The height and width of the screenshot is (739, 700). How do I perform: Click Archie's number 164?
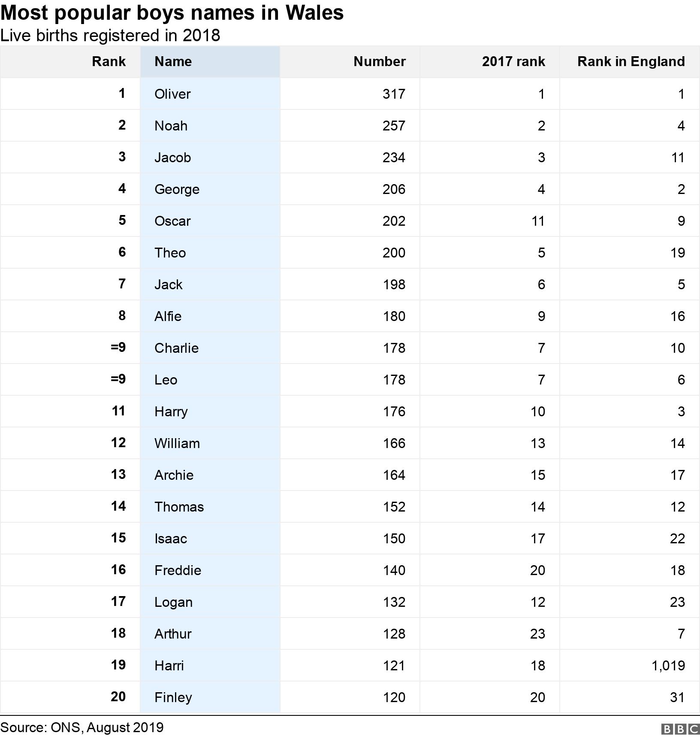[394, 475]
